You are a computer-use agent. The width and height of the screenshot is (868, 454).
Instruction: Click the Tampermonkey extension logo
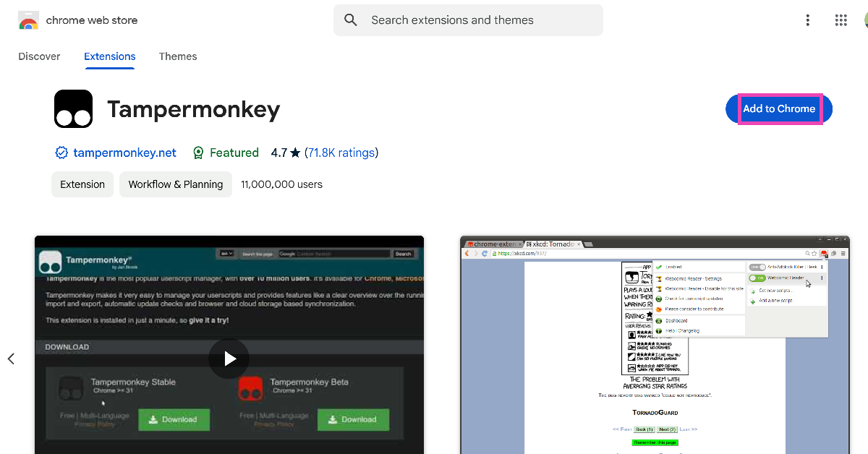tap(73, 109)
